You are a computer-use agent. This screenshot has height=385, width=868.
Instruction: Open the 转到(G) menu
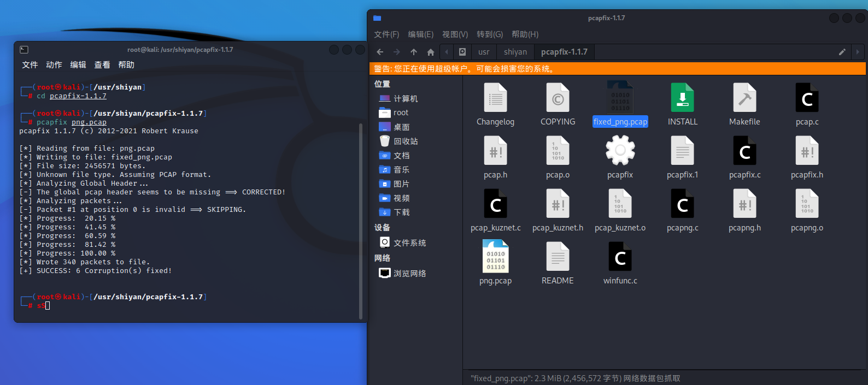[490, 34]
